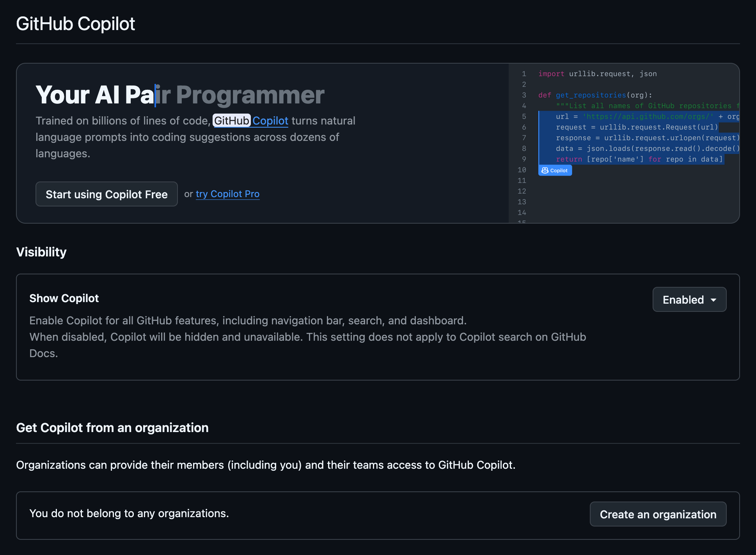Viewport: 756px width, 555px height.
Task: Open the Enabled dropdown for Show Copilot
Action: click(689, 300)
